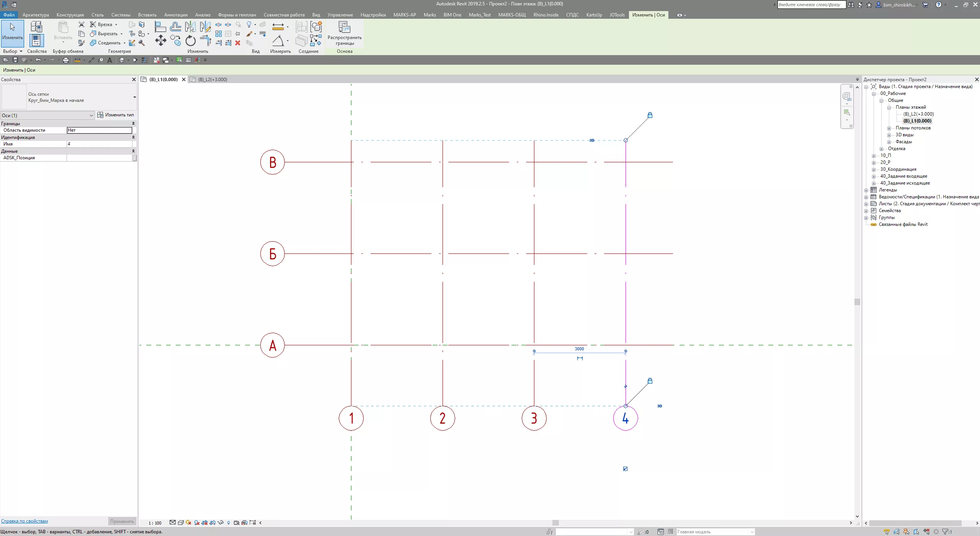Open the Врезка dropdown arrow
This screenshot has width=980, height=536.
(x=116, y=25)
